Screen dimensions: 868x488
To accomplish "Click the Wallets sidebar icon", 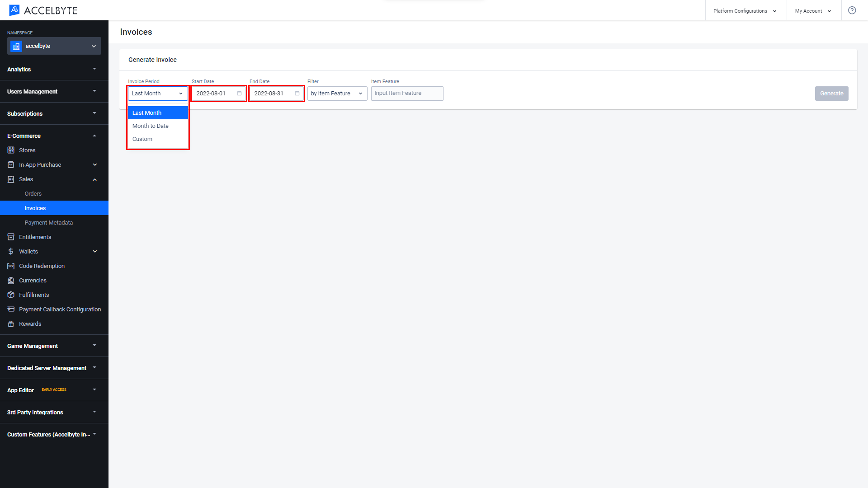I will (11, 251).
